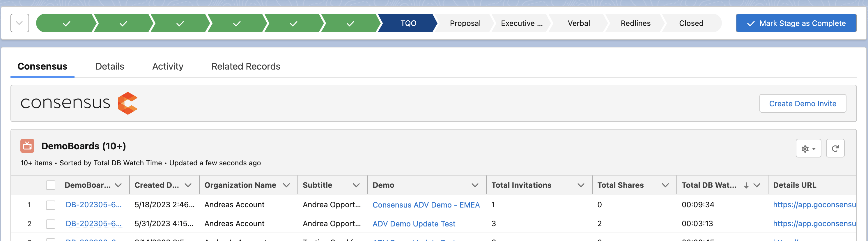Click the sixth completed green stage before TQO
868x241 pixels.
[350, 23]
